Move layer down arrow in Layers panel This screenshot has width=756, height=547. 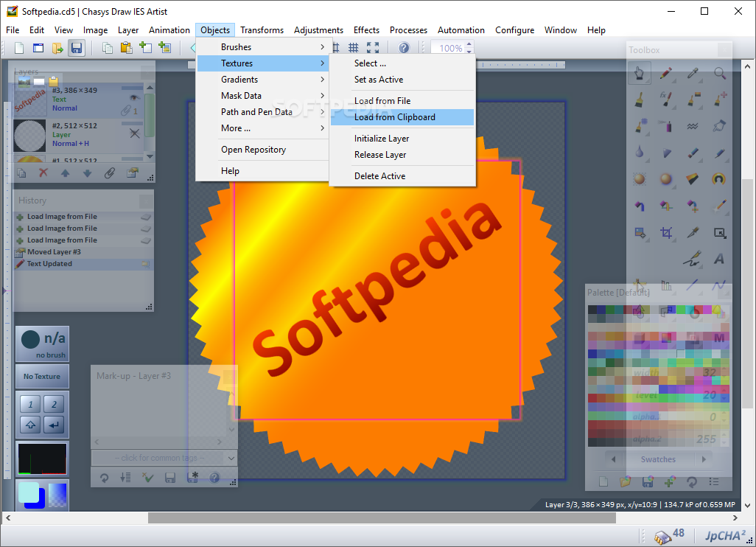[x=87, y=173]
